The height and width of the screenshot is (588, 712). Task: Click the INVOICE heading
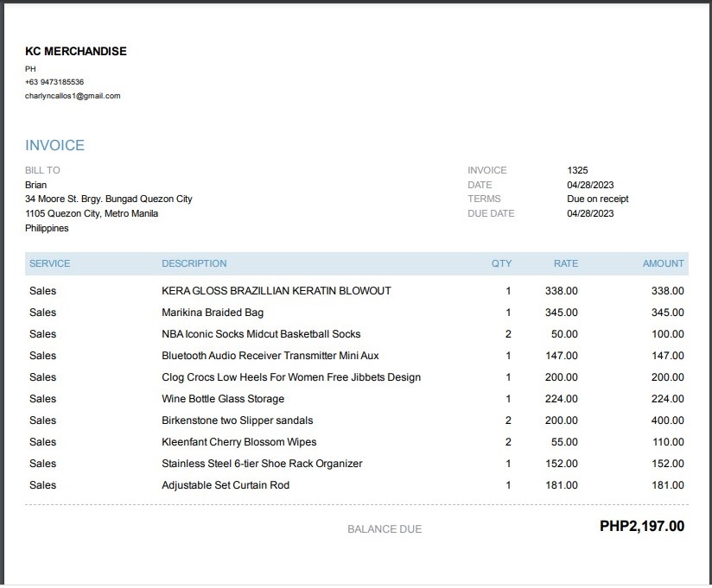[55, 145]
